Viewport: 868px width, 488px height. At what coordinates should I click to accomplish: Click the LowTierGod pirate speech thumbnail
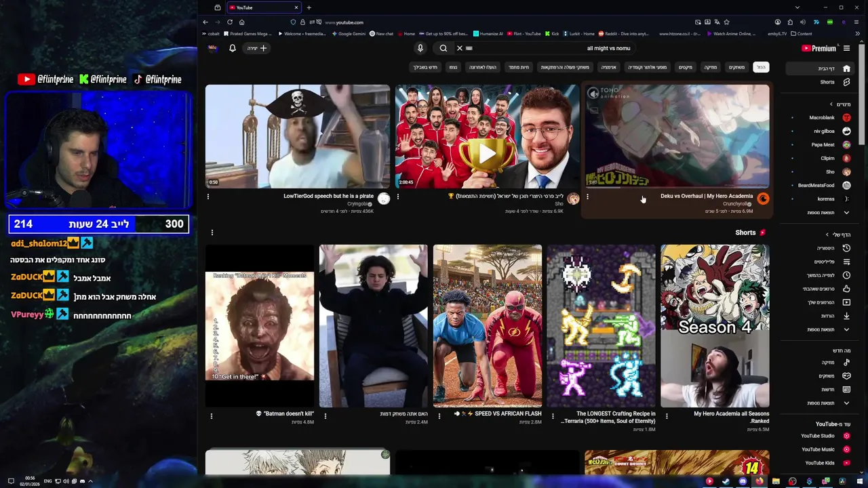pyautogui.click(x=298, y=136)
